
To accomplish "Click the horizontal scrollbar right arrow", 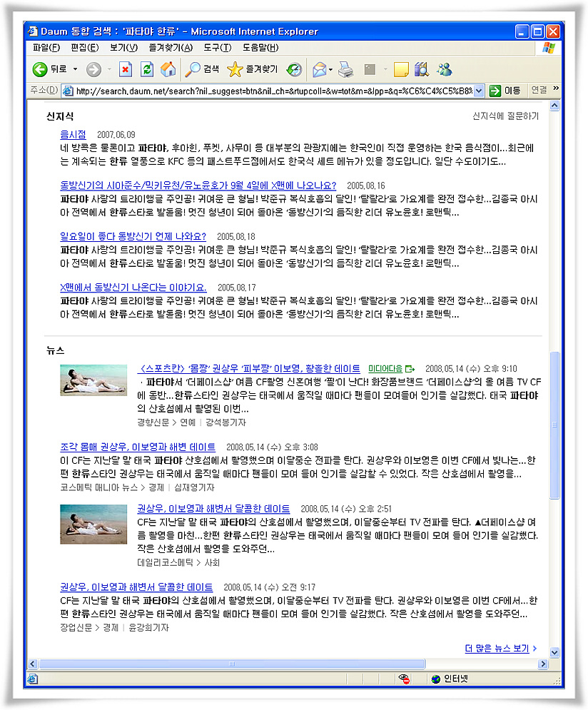I will 543,664.
